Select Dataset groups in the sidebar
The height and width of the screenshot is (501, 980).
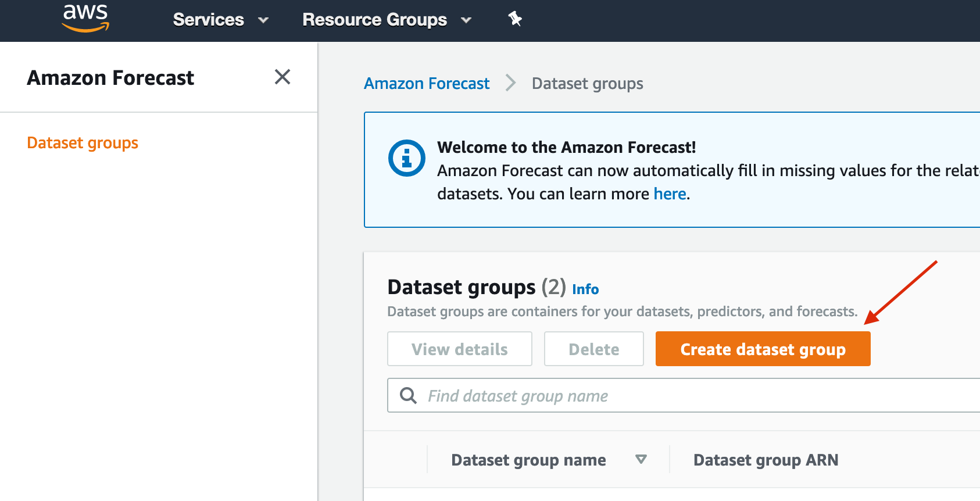tap(83, 143)
